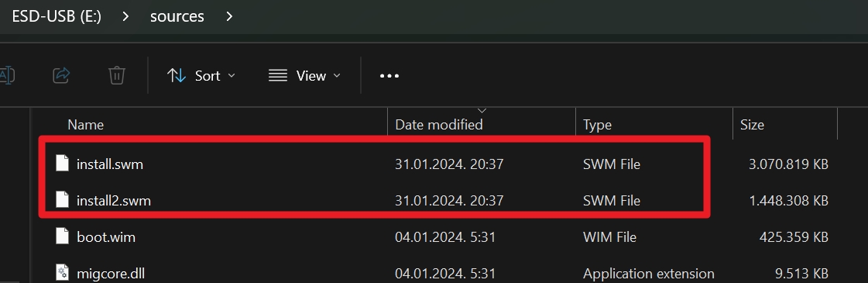This screenshot has width=868, height=283.
Task: Sort by Date modified column header
Action: [438, 125]
